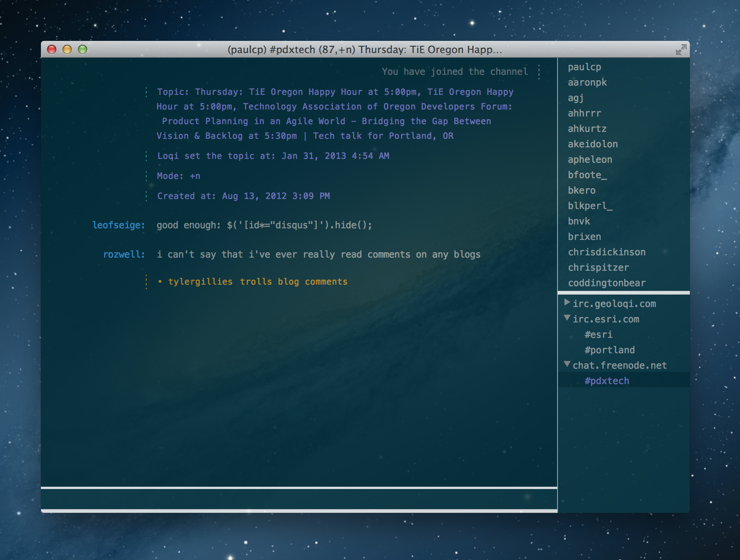Select user brixen in member list
Viewport: 740px width, 560px height.
584,237
